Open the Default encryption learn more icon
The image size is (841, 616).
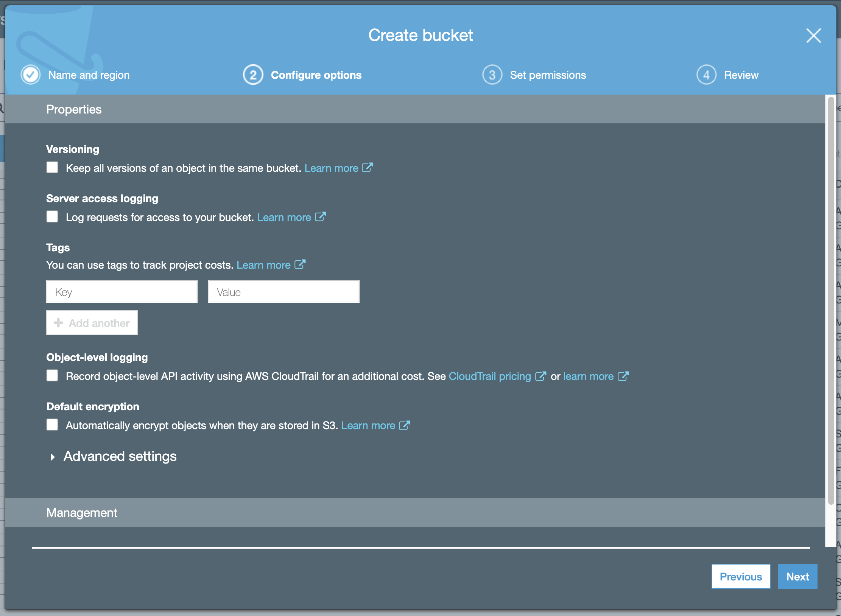[x=404, y=425]
